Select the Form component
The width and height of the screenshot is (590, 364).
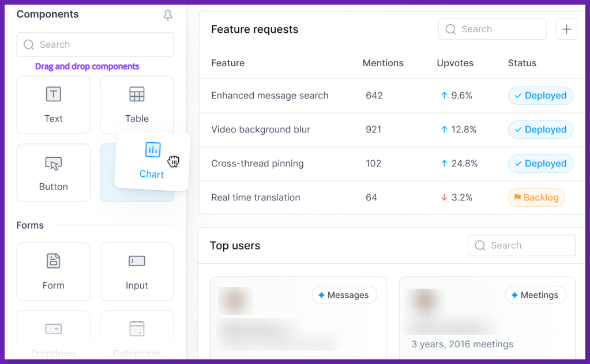pos(54,271)
